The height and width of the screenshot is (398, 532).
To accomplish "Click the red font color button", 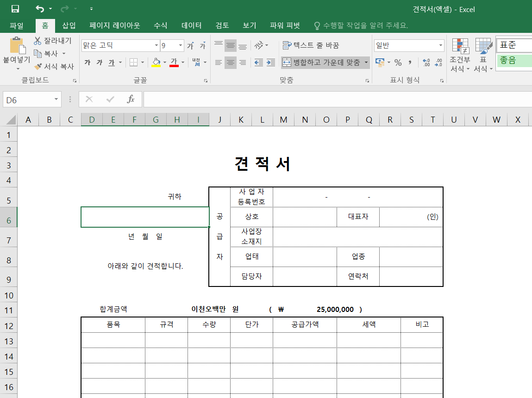I will tap(174, 62).
